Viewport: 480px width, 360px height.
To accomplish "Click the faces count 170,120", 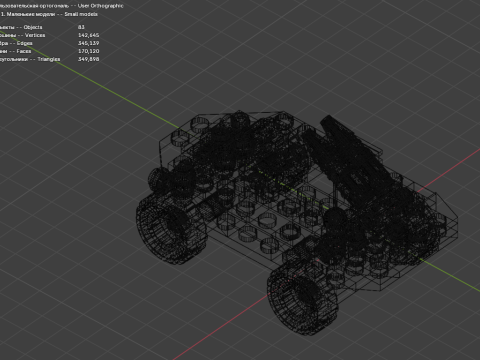I will coord(88,51).
